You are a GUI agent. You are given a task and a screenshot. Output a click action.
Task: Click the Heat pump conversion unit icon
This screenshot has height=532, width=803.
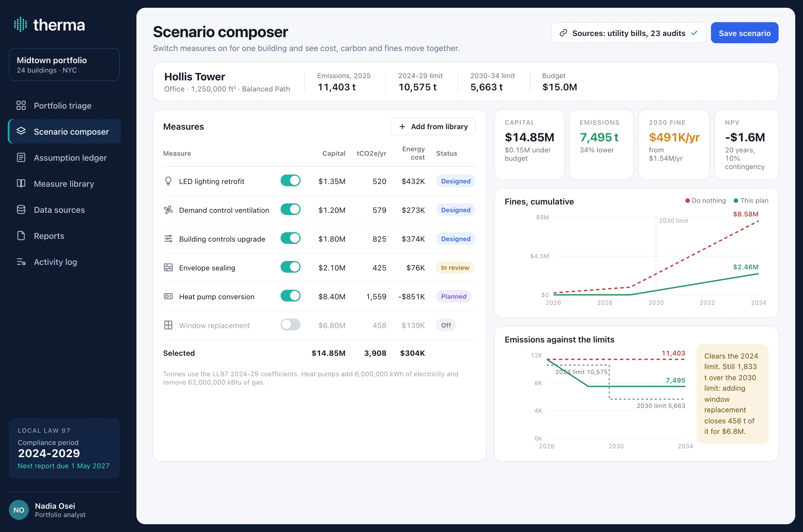click(x=168, y=296)
